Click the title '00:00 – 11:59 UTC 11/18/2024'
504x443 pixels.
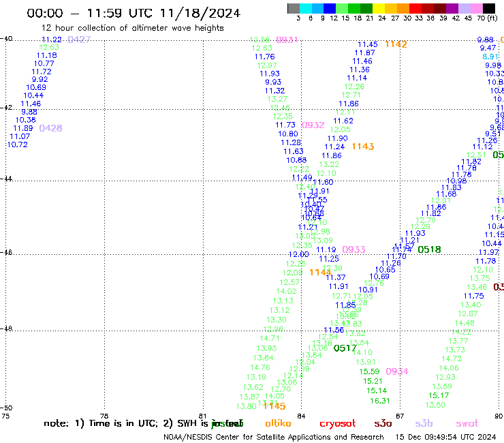[x=133, y=13]
